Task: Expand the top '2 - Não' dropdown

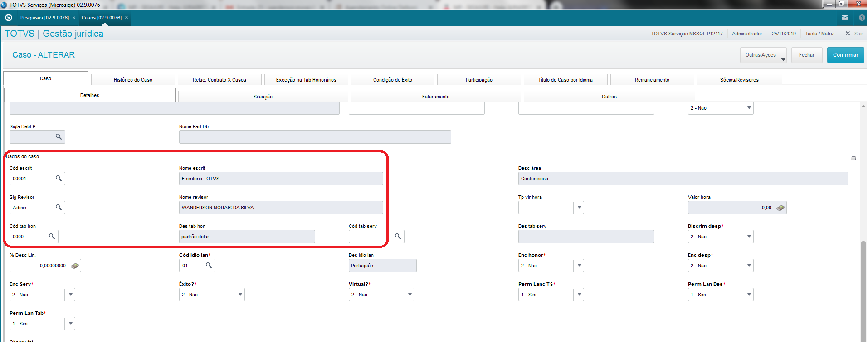Action: pos(749,108)
